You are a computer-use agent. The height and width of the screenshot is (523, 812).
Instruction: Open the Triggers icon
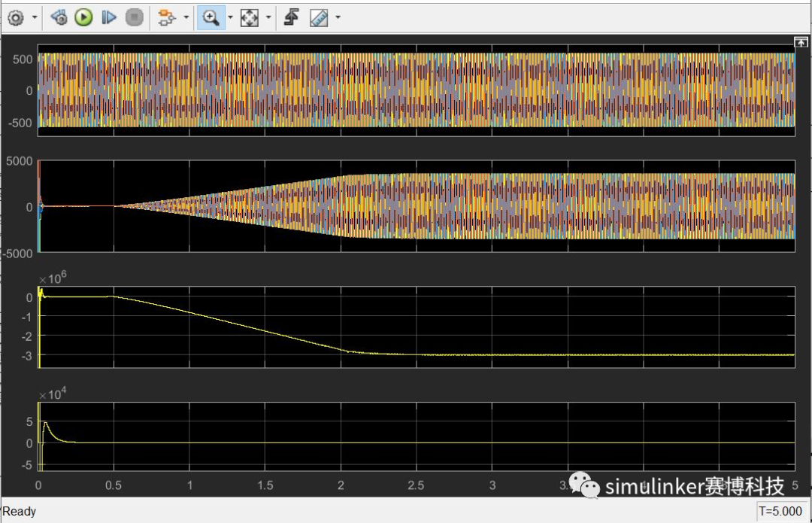click(292, 17)
